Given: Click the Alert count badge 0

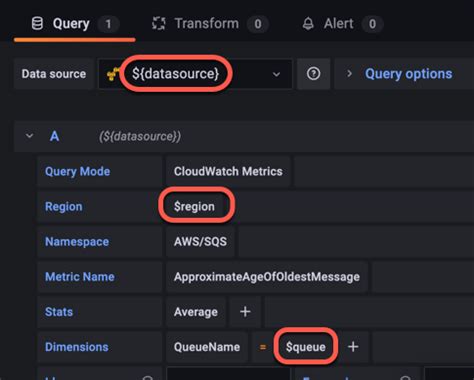Looking at the screenshot, I should pyautogui.click(x=372, y=24).
